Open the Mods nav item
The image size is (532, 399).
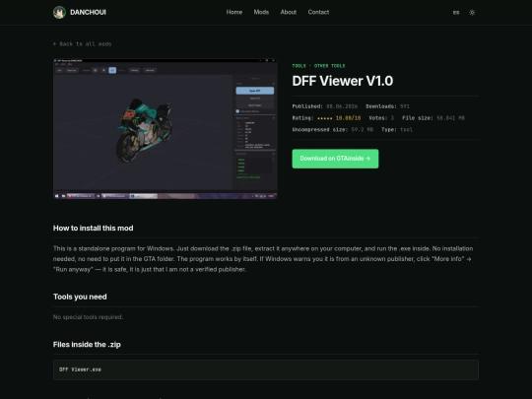[x=261, y=12]
